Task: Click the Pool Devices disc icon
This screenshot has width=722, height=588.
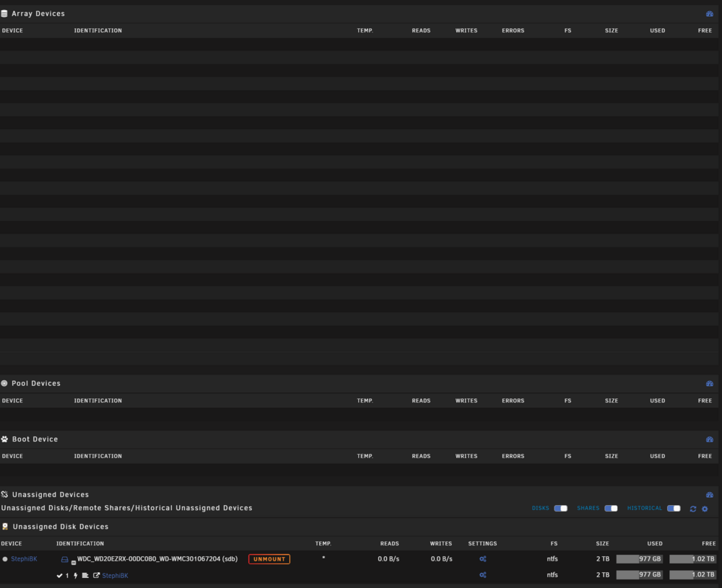Action: [x=4, y=383]
